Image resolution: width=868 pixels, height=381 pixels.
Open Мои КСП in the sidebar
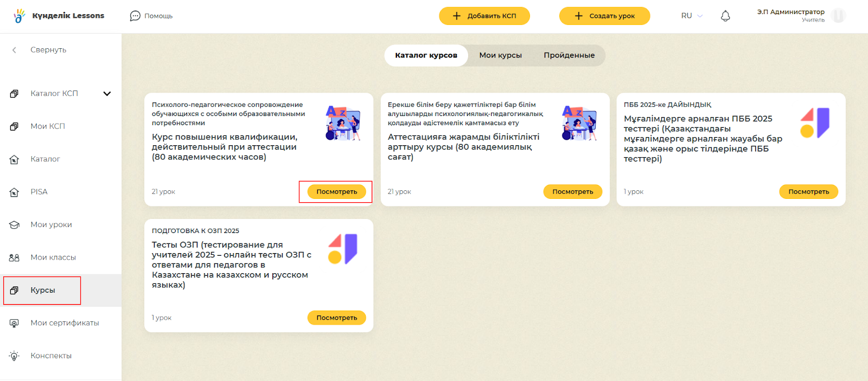(48, 126)
